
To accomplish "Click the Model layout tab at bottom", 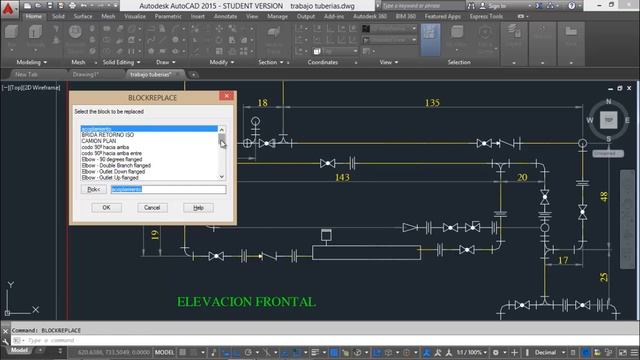I will [x=19, y=351].
